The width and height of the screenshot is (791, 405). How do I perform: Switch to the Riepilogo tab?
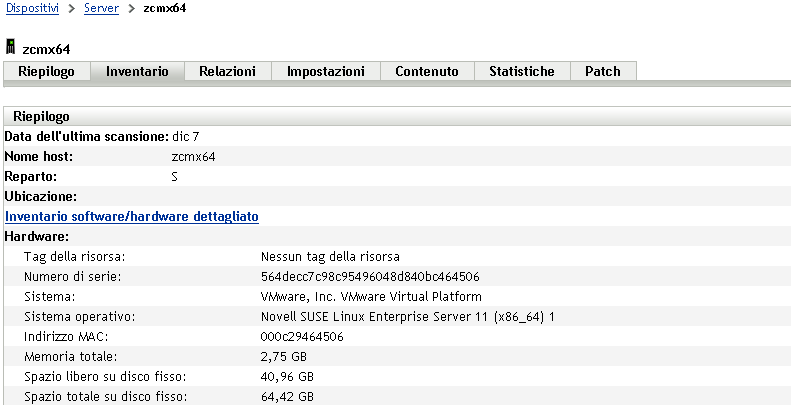click(47, 71)
